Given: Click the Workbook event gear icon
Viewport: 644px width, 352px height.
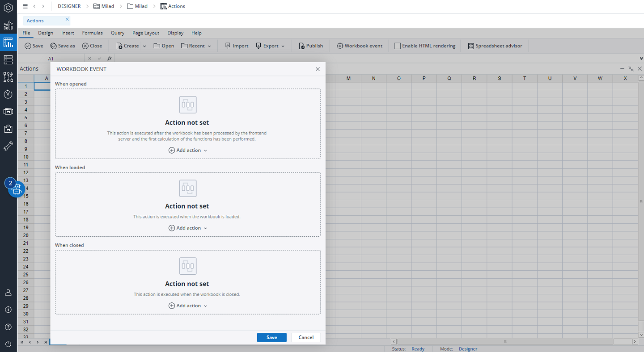Looking at the screenshot, I should click(340, 46).
